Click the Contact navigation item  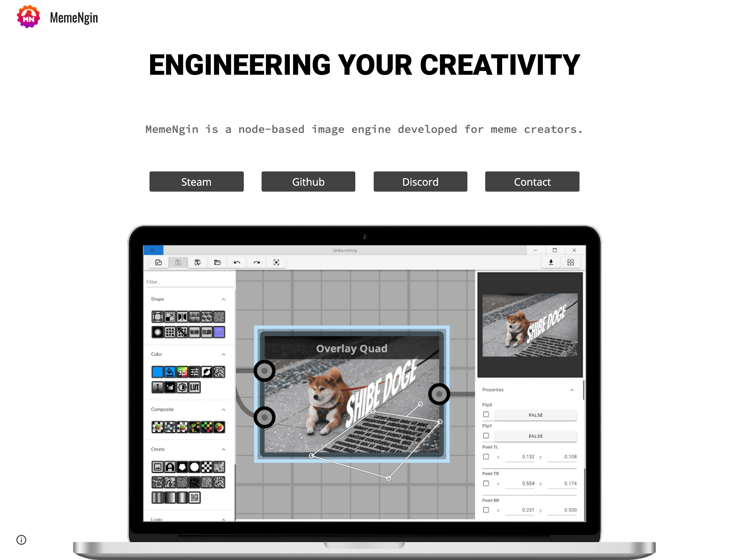coord(532,181)
